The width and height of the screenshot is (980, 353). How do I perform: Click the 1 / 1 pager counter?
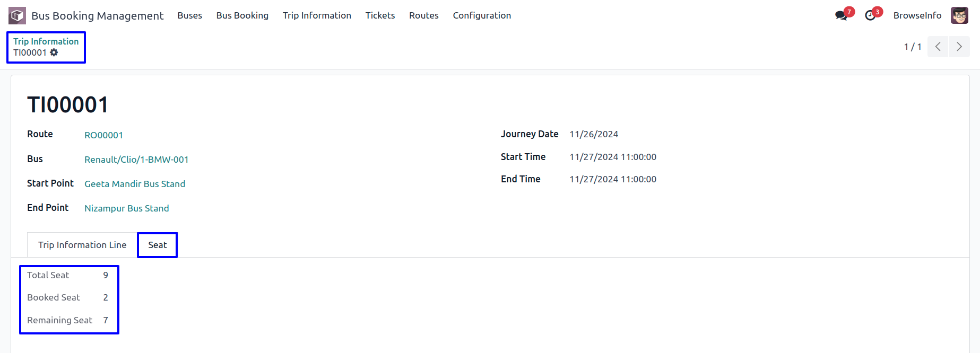tap(913, 47)
